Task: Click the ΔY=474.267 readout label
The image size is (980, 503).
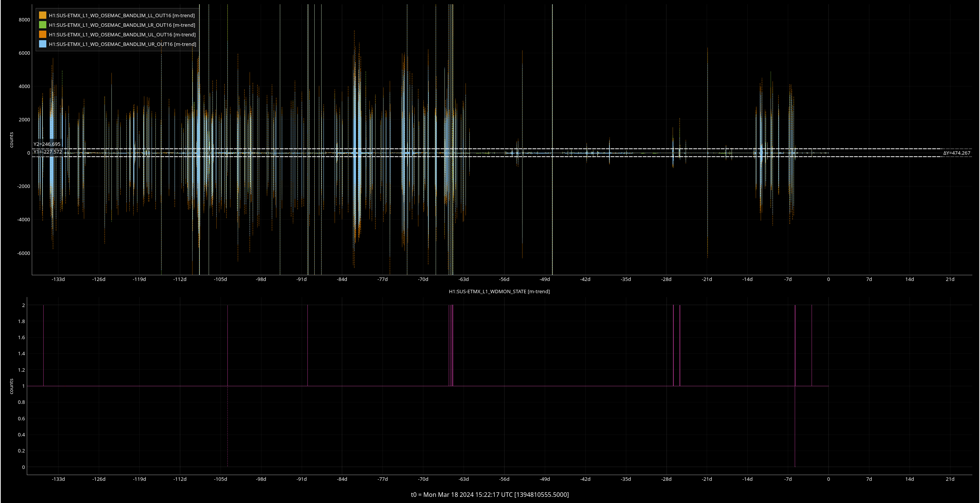Action: tap(956, 153)
